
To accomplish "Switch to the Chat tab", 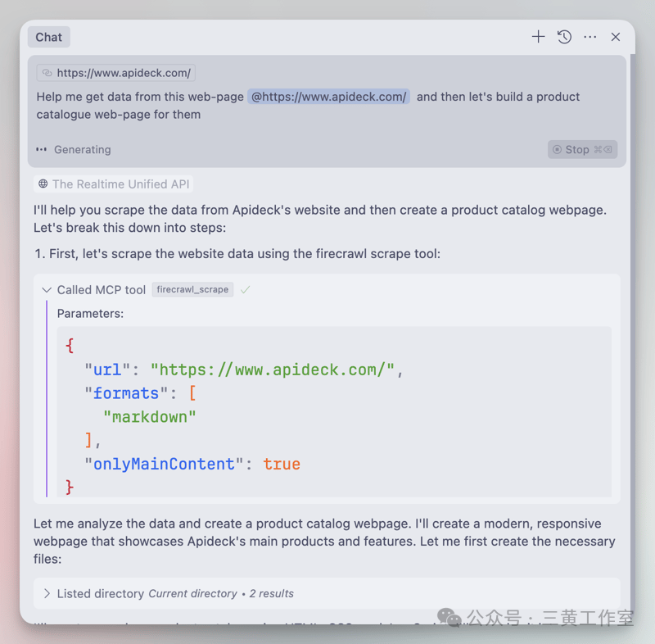I will (48, 37).
